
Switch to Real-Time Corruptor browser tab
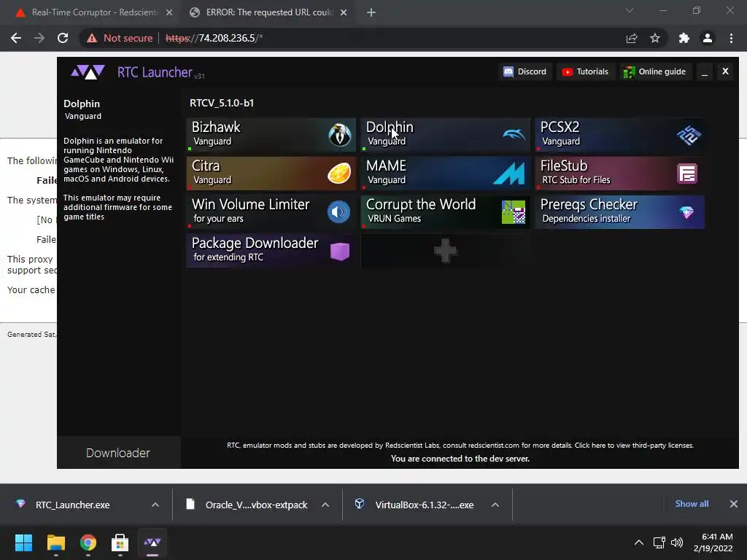(x=93, y=12)
